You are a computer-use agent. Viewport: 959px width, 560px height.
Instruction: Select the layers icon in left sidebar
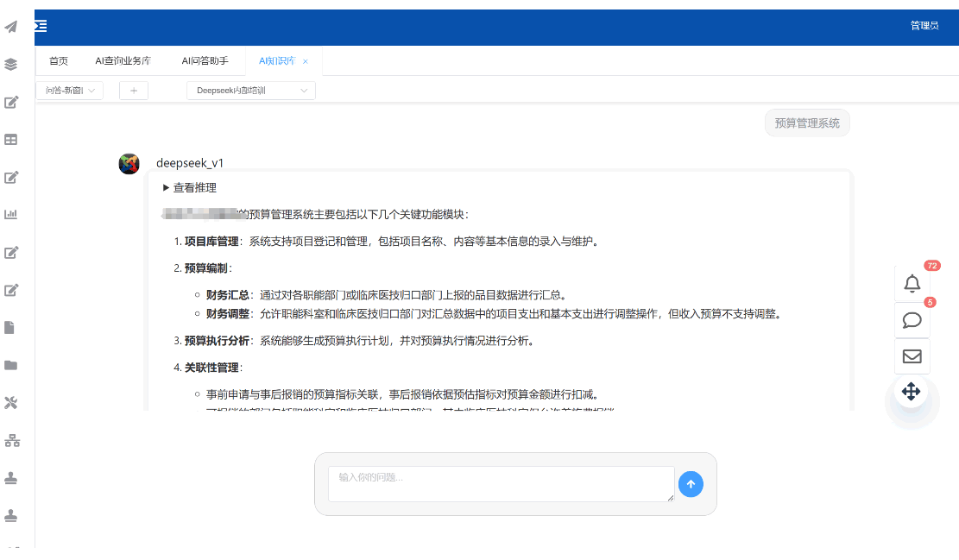(x=11, y=65)
